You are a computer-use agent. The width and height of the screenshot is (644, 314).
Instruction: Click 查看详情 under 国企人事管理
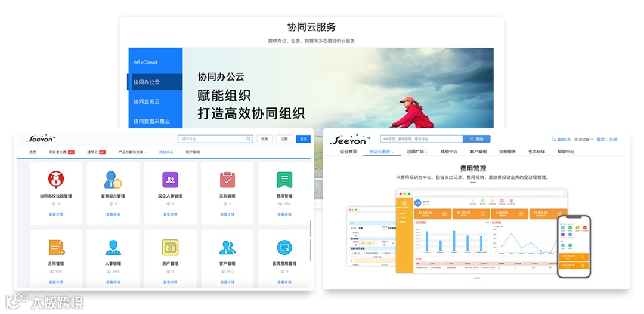(170, 214)
